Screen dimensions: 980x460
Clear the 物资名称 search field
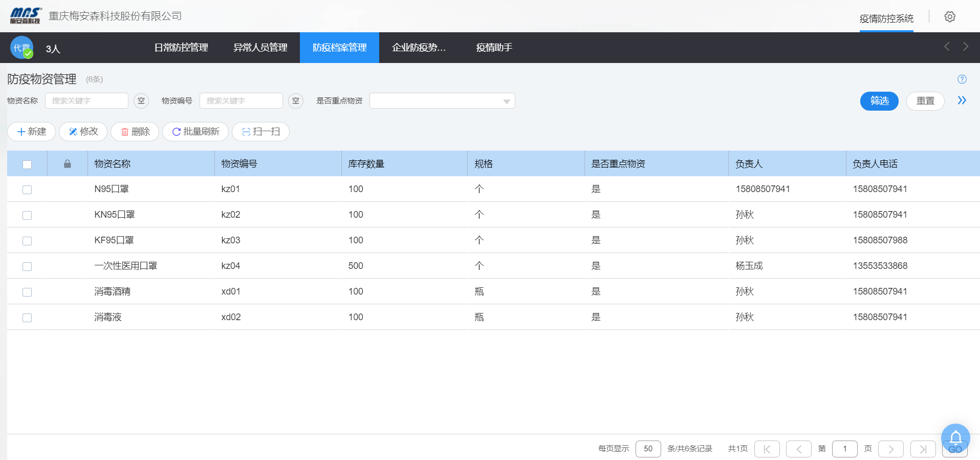[x=141, y=101]
